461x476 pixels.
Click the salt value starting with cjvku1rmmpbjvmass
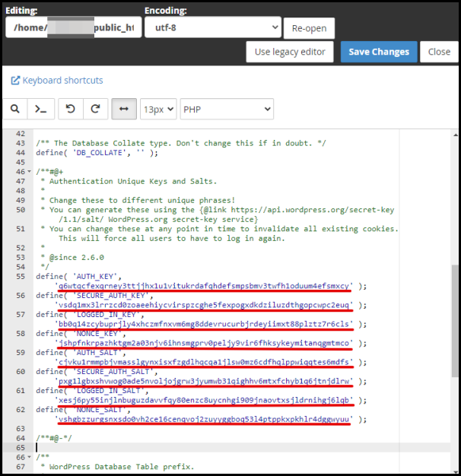tap(204, 362)
